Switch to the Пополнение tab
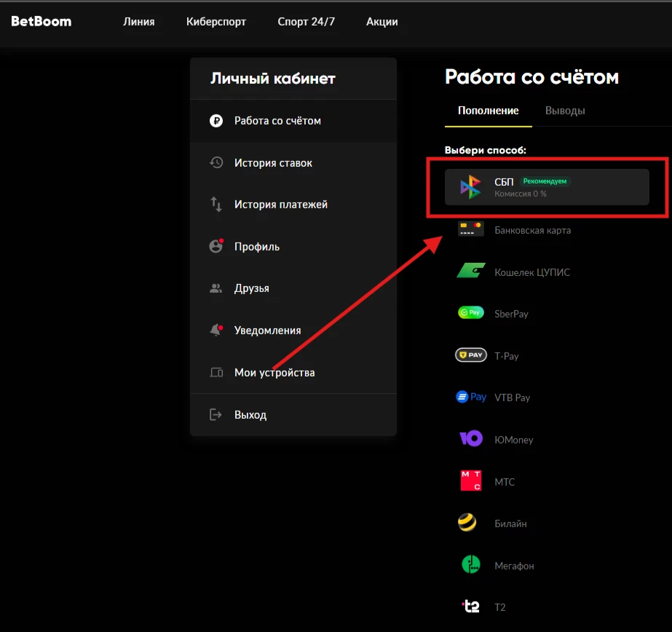 (x=488, y=111)
